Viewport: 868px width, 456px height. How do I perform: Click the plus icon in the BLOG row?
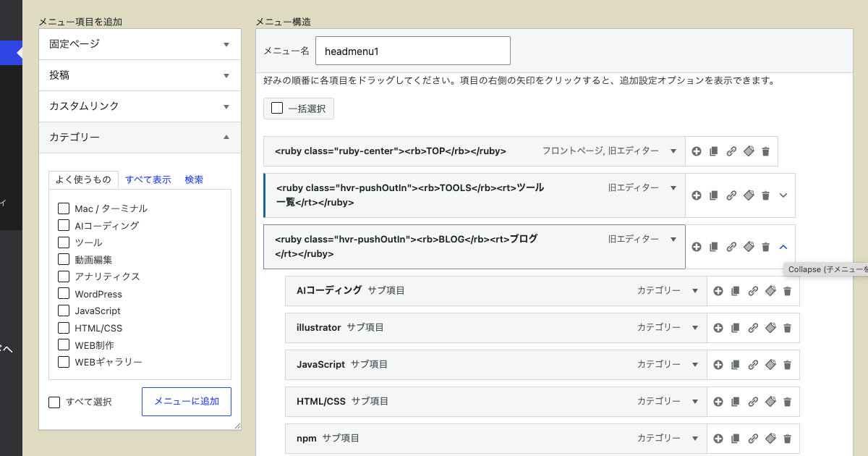click(x=697, y=247)
